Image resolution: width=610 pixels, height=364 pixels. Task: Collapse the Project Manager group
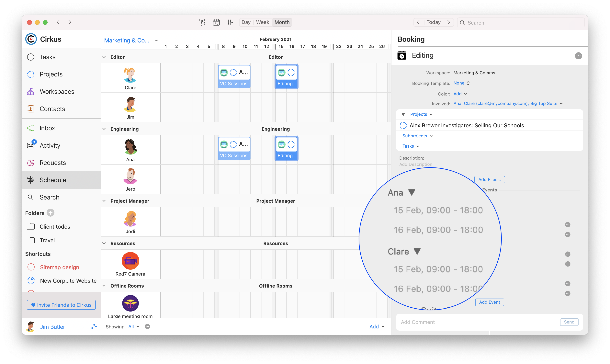pyautogui.click(x=104, y=201)
